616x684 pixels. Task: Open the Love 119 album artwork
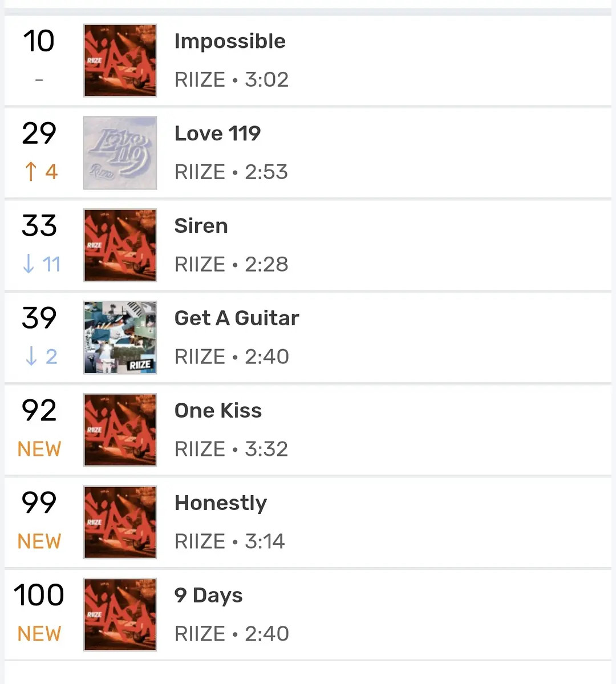click(x=120, y=153)
